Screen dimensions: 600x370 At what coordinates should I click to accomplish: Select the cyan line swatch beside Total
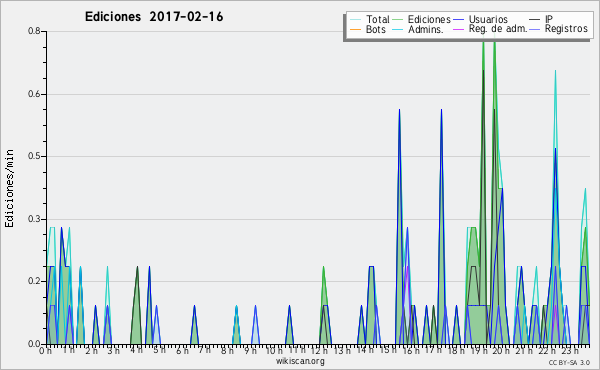355,20
